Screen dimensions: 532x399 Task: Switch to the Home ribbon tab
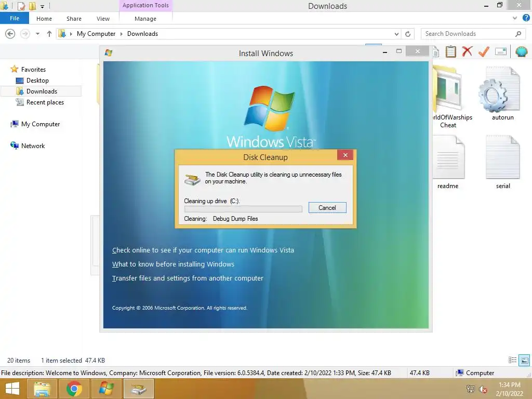(x=44, y=19)
